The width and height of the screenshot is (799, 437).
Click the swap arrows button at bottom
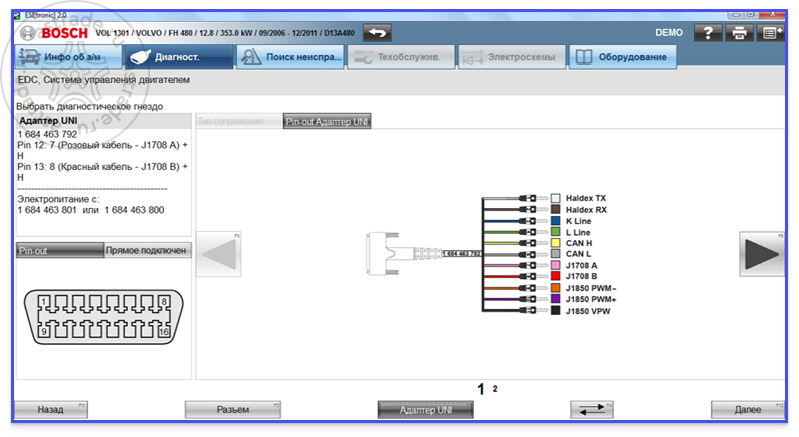point(592,409)
